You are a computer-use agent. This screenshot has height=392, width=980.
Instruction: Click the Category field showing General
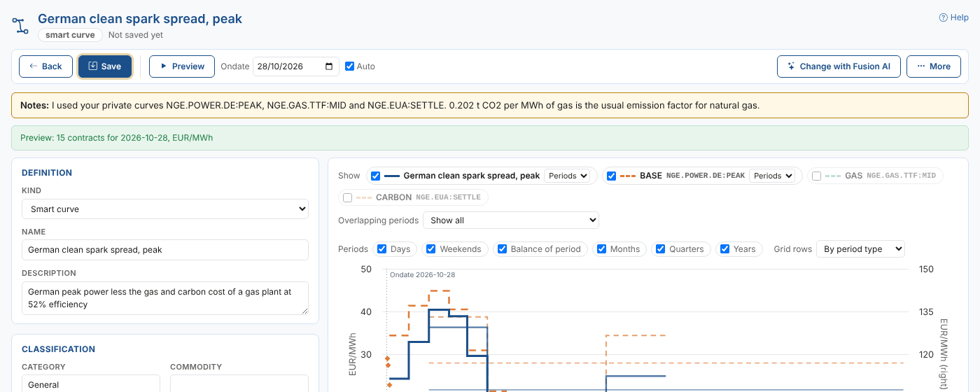pos(91,384)
